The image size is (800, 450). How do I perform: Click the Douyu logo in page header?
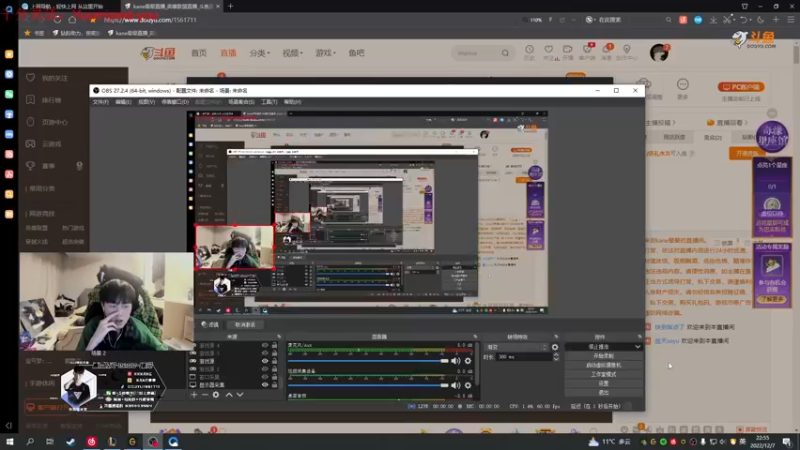point(158,53)
